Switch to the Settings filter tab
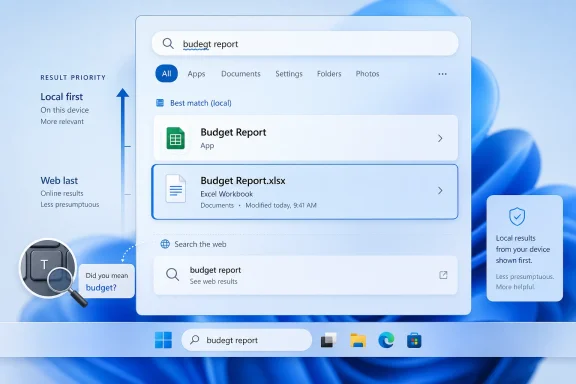This screenshot has height=384, width=576. click(289, 74)
